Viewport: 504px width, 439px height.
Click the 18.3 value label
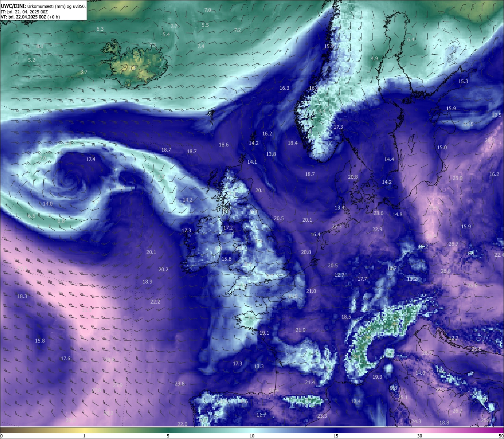click(x=22, y=296)
